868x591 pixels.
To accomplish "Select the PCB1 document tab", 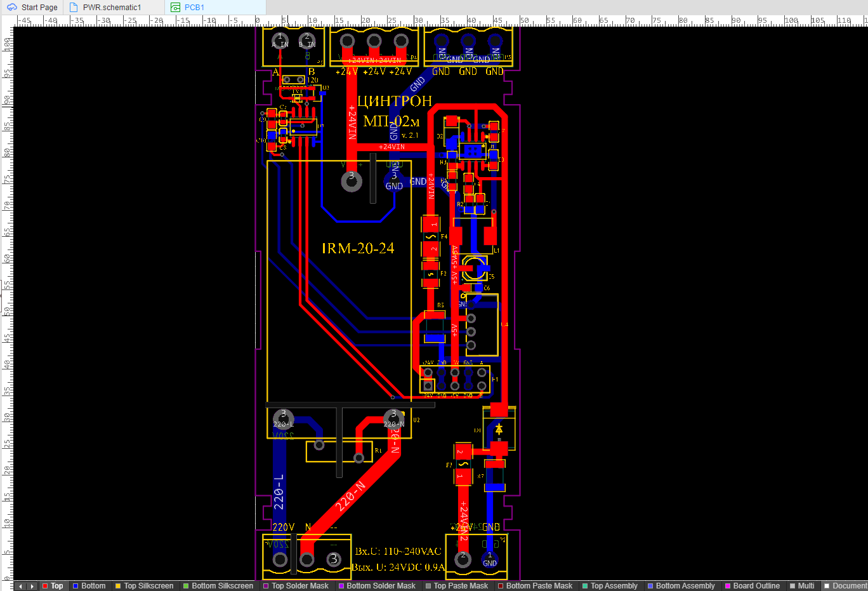I will 215,8.
